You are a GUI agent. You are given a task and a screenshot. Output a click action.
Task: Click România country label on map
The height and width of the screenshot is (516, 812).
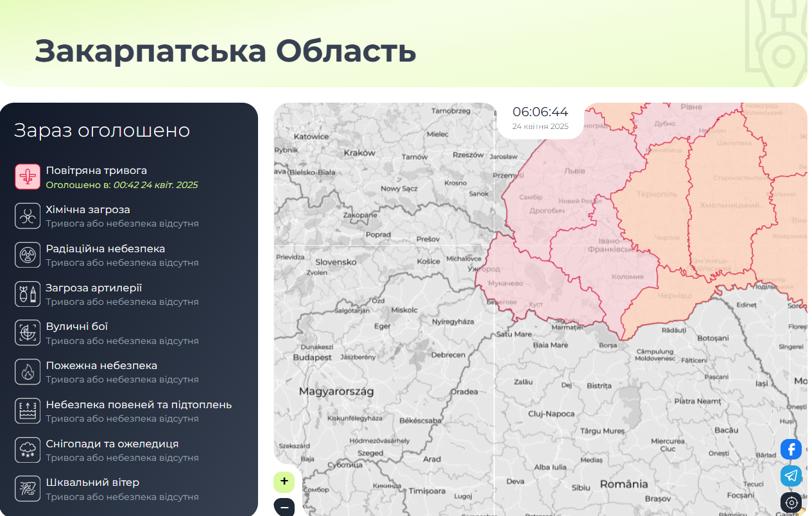(x=624, y=485)
